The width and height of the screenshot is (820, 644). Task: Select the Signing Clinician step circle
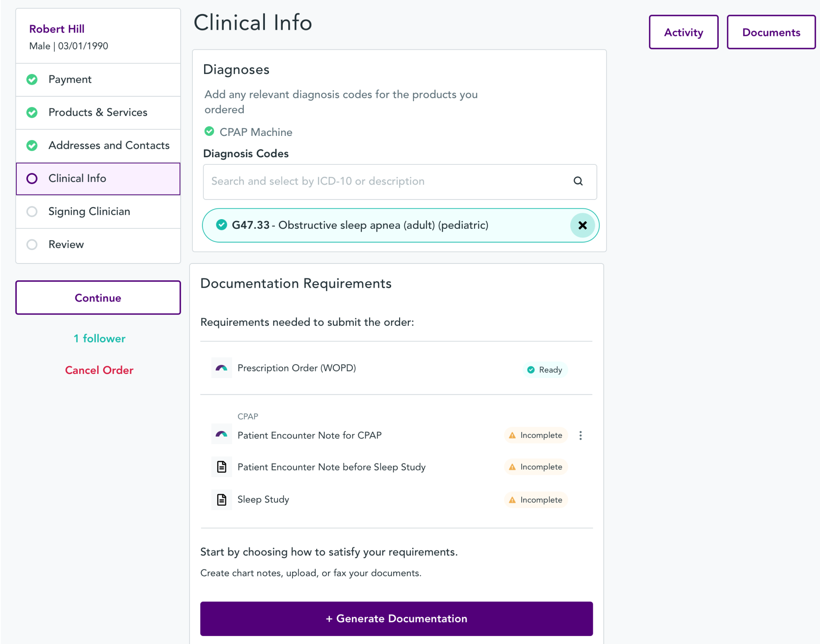pyautogui.click(x=32, y=212)
